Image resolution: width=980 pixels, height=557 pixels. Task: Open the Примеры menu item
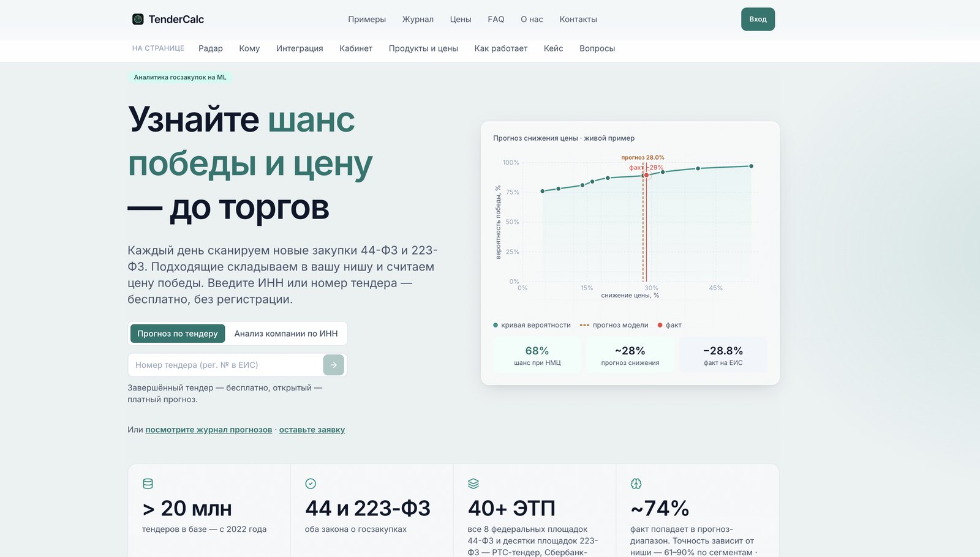(x=367, y=19)
